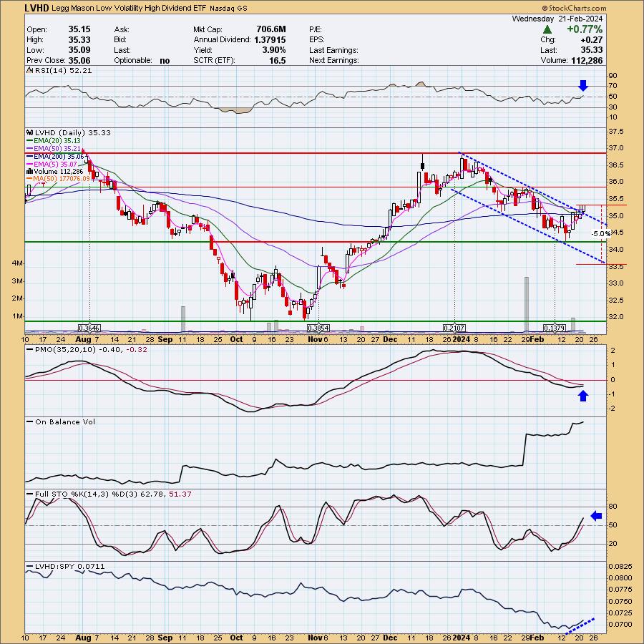This screenshot has height=644, width=644.
Task: Click the September volume spike bar
Action: [183, 318]
